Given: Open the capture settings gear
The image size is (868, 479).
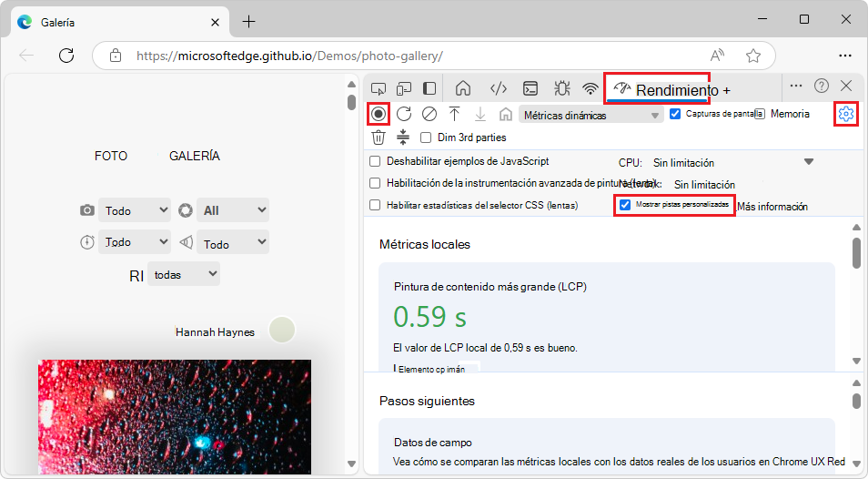Looking at the screenshot, I should (x=846, y=114).
